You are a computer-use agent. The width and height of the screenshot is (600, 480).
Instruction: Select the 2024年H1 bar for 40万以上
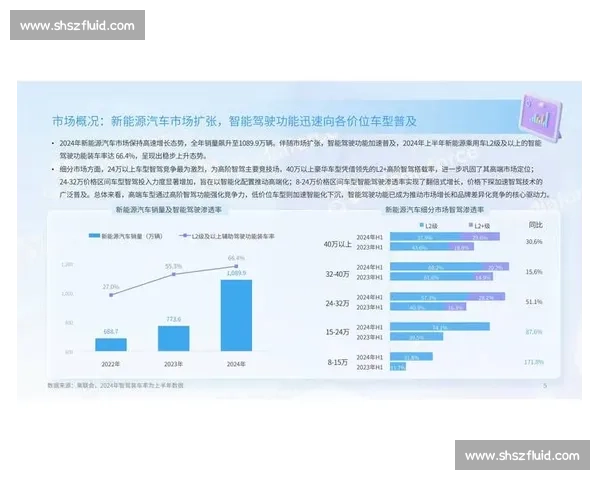pos(445,237)
